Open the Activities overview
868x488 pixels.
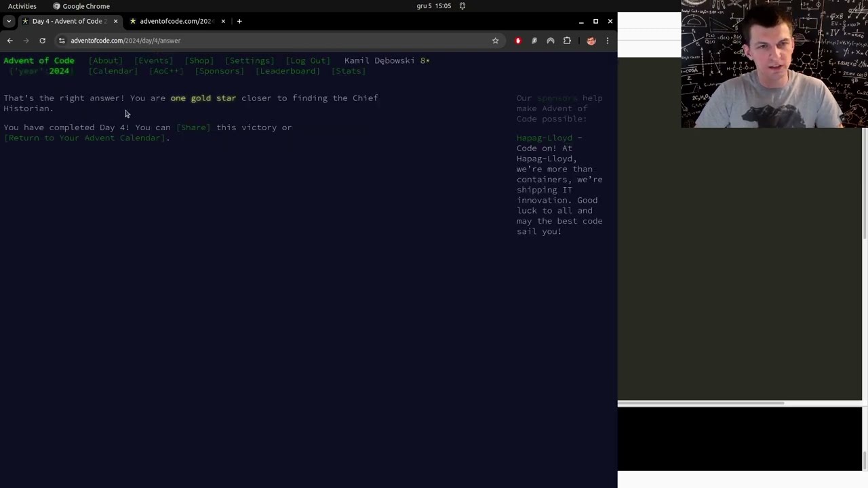coord(22,6)
